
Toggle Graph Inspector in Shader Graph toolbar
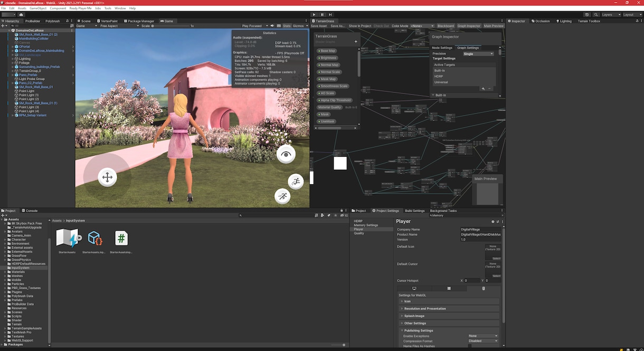coord(469,26)
